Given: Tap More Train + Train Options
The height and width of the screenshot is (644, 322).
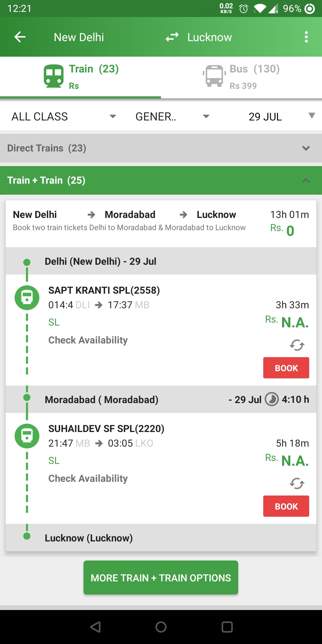Looking at the screenshot, I should click(x=161, y=578).
